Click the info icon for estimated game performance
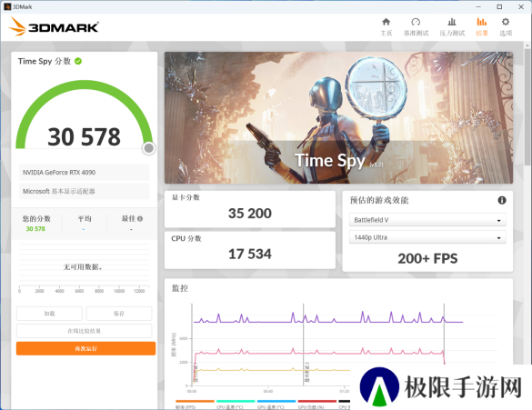The width and height of the screenshot is (532, 410). point(502,200)
